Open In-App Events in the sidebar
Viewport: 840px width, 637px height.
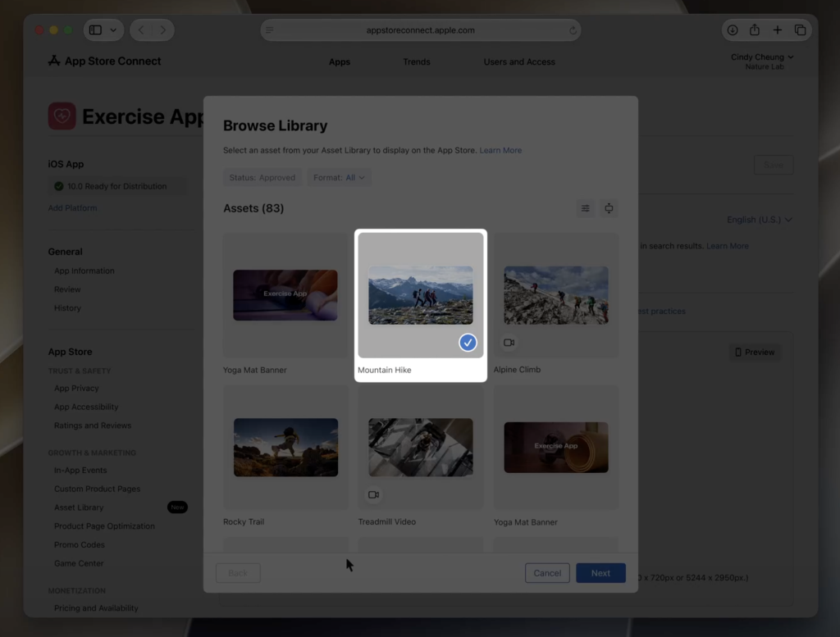coord(80,470)
